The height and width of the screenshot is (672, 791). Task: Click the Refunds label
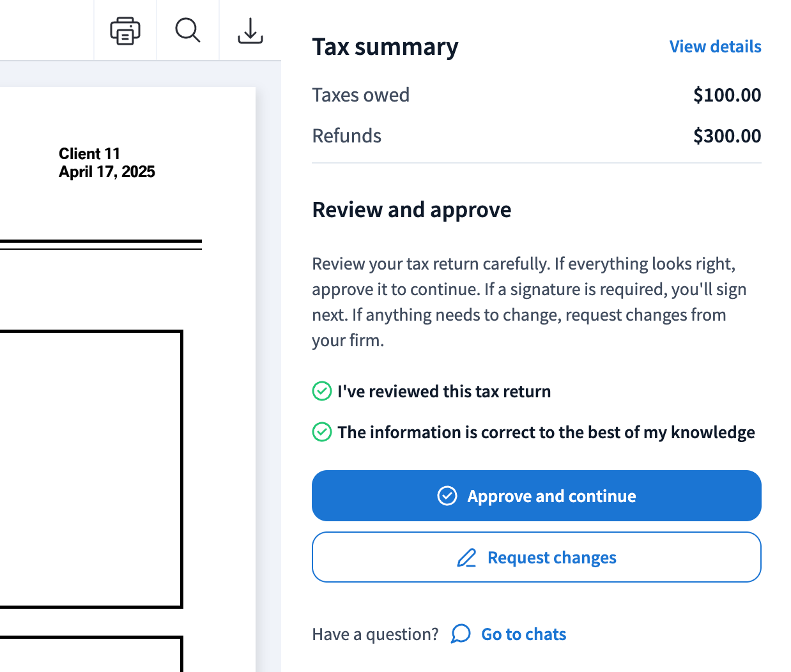point(347,136)
